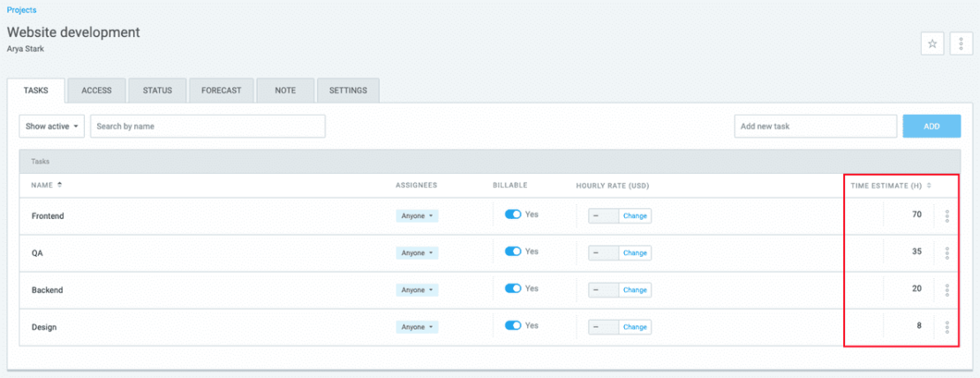Screen dimensions: 980x378
Task: Click the ADD task button
Action: [x=931, y=126]
